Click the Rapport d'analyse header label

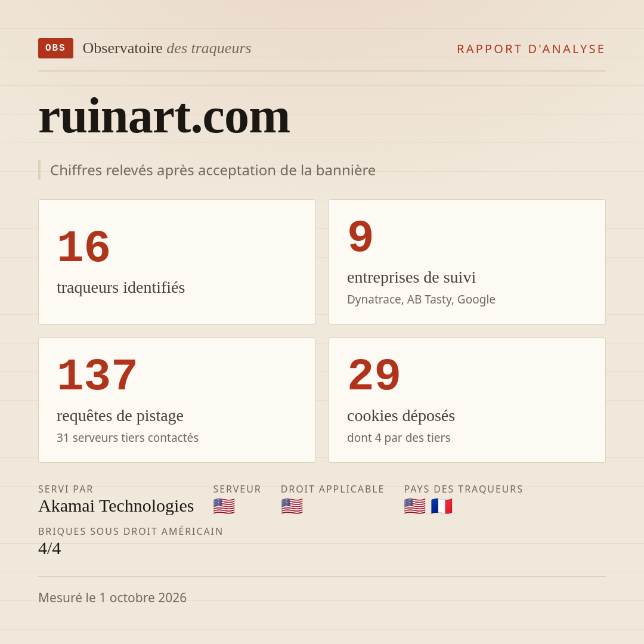pos(531,49)
